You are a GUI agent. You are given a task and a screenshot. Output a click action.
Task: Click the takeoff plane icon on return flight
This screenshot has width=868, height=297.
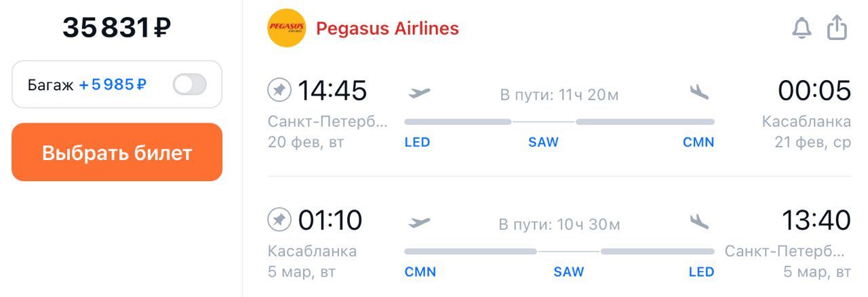[x=420, y=222]
